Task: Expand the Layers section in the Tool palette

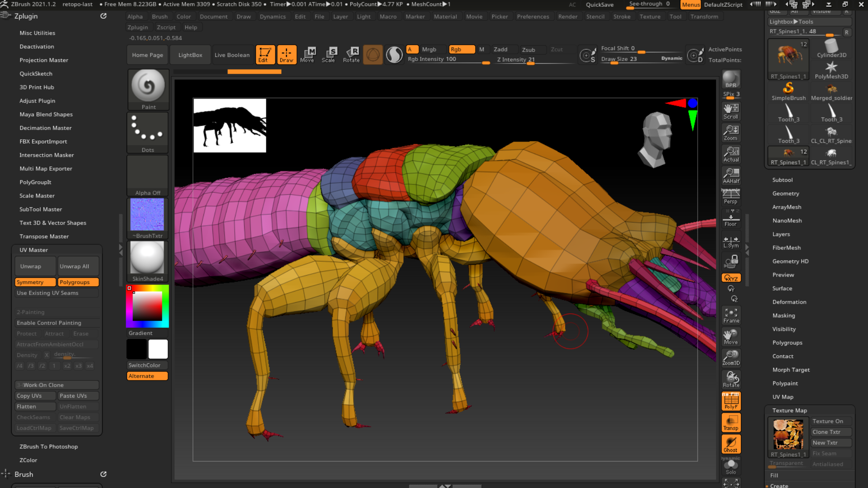Action: pos(781,234)
